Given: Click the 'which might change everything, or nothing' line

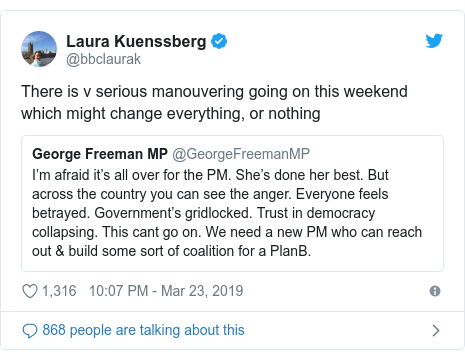Looking at the screenshot, I should click(x=171, y=114).
